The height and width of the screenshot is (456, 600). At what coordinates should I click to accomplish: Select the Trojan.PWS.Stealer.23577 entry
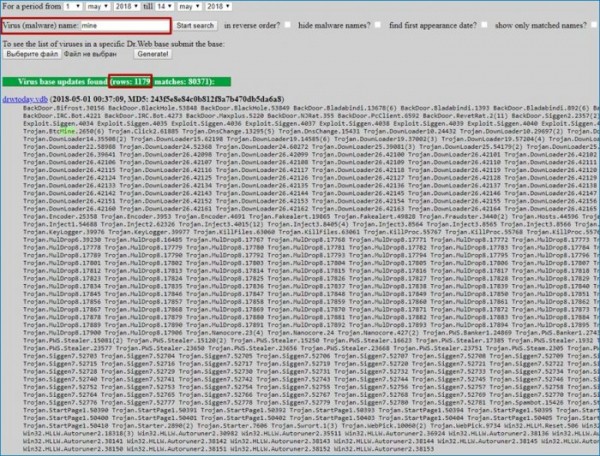click(67, 348)
